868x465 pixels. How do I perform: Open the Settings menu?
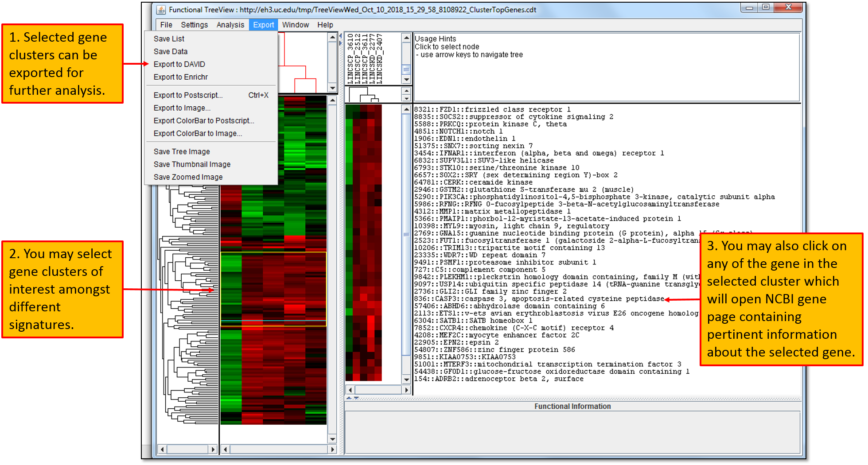(x=194, y=25)
